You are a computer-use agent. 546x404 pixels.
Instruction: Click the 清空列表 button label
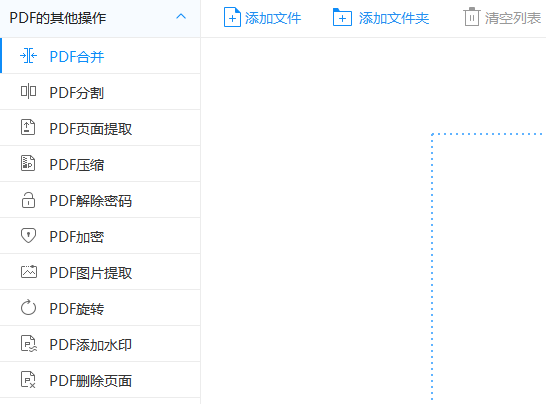pos(513,18)
